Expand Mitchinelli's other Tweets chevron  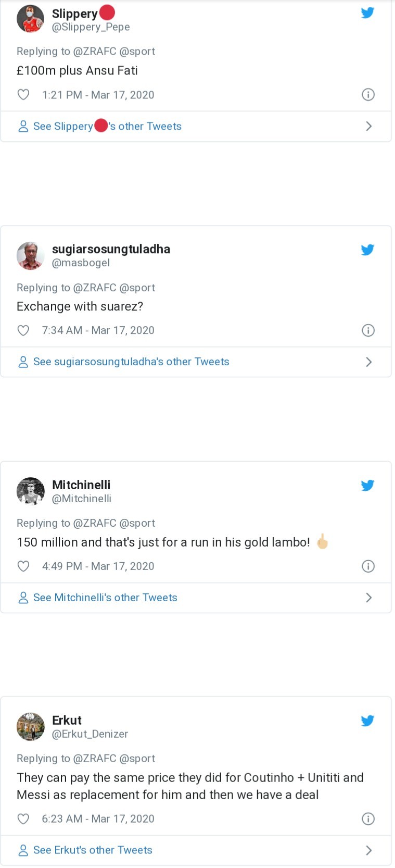(x=368, y=598)
